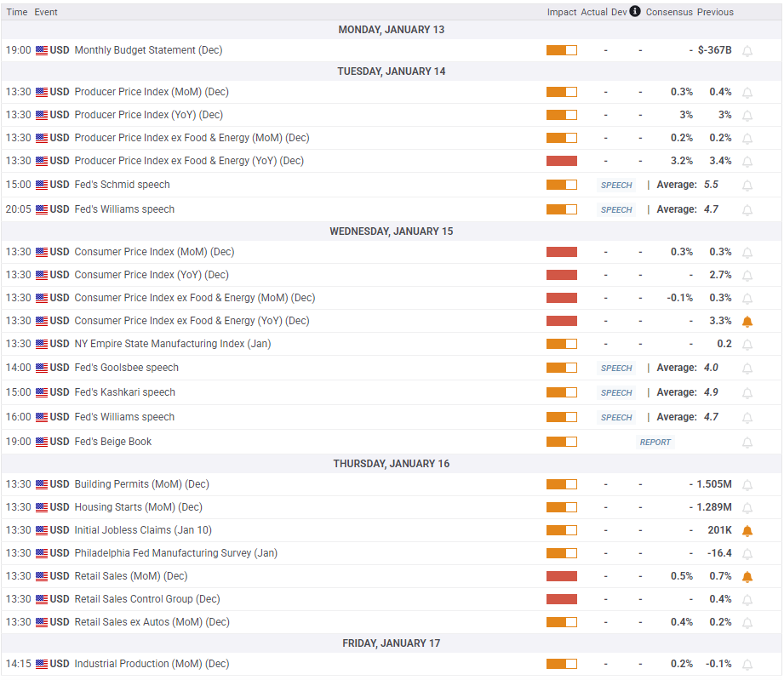Set alert bell for Fed's Schmid speech
Screen dimensions: 784x680
pyautogui.click(x=747, y=186)
